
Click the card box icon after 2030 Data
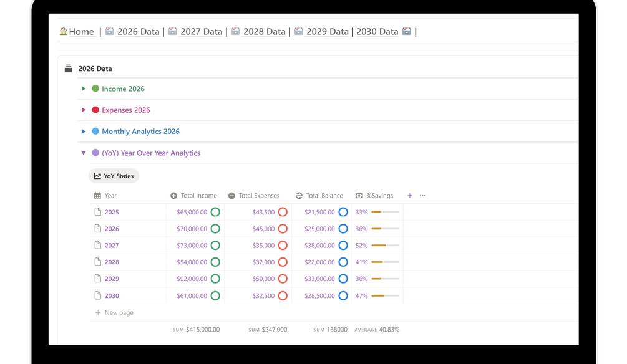click(x=407, y=31)
